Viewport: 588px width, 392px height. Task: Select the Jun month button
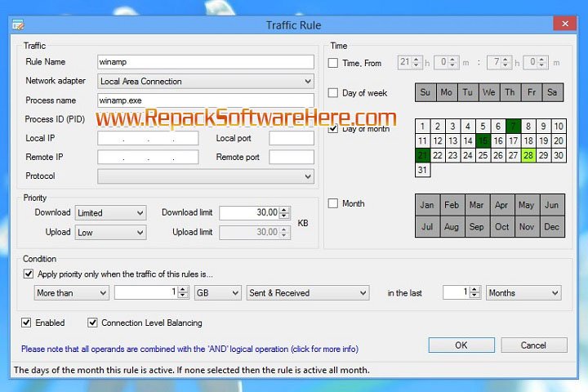point(552,205)
